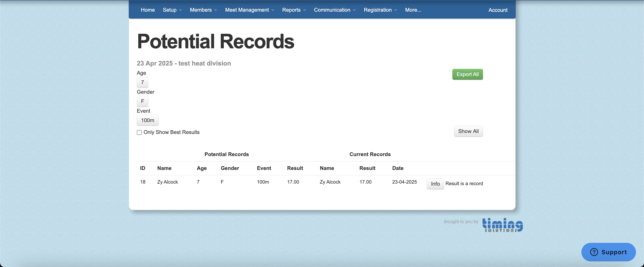Select the 100m event filter

tap(148, 120)
